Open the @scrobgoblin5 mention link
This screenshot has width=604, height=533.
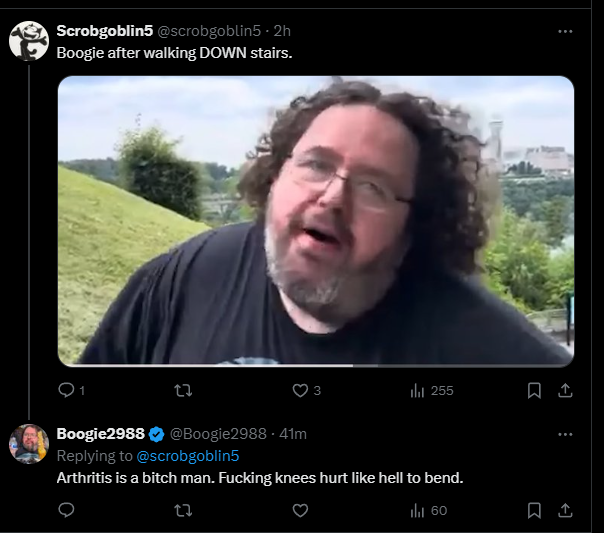tap(188, 456)
